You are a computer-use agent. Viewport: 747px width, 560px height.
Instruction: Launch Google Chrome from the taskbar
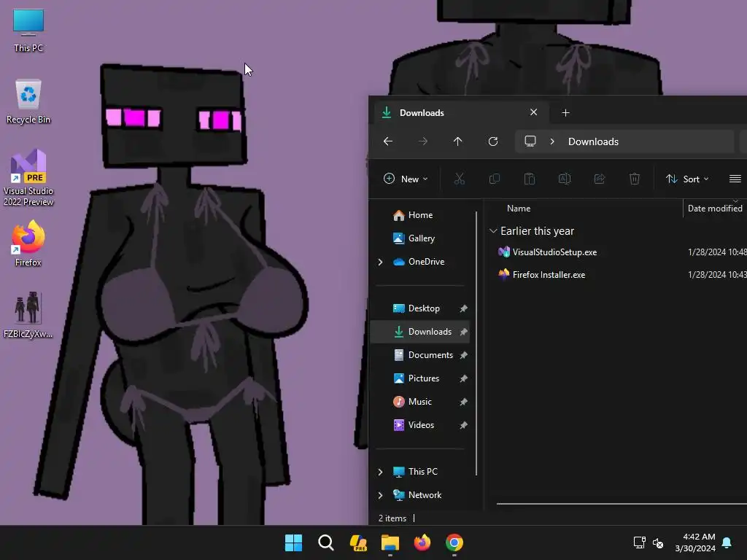(454, 542)
